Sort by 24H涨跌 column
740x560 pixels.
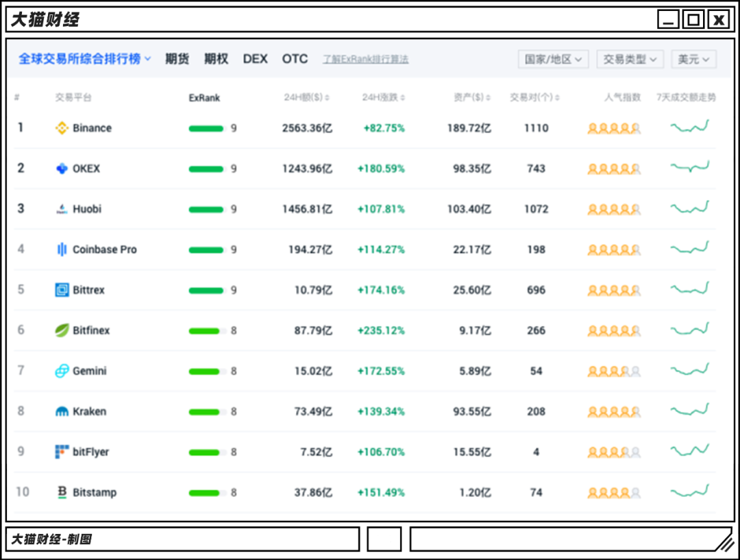pos(384,97)
